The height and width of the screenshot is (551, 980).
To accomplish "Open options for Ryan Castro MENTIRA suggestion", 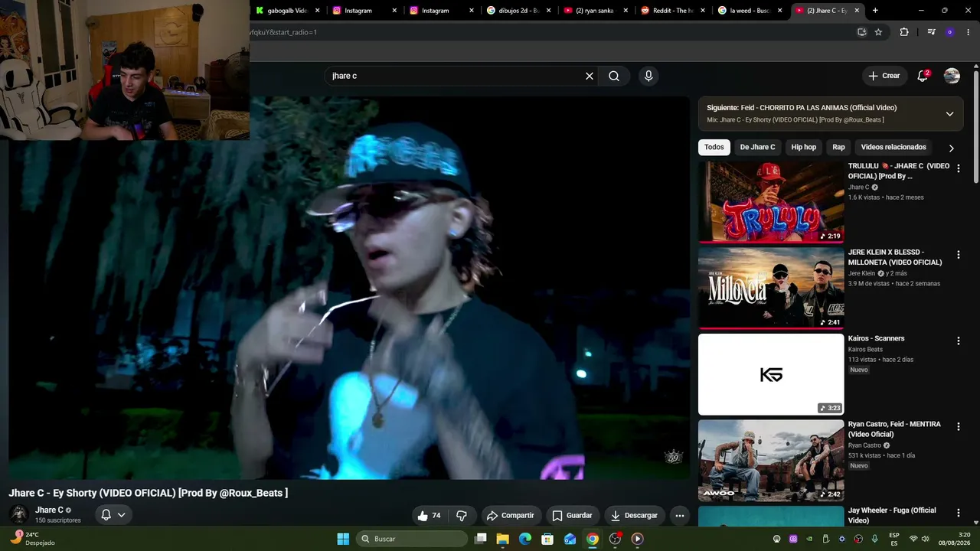I will point(958,426).
